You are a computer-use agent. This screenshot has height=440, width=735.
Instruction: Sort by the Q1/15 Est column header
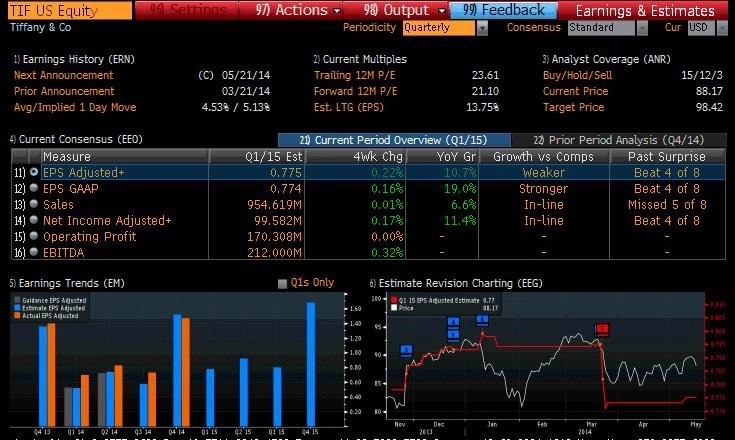coord(257,157)
